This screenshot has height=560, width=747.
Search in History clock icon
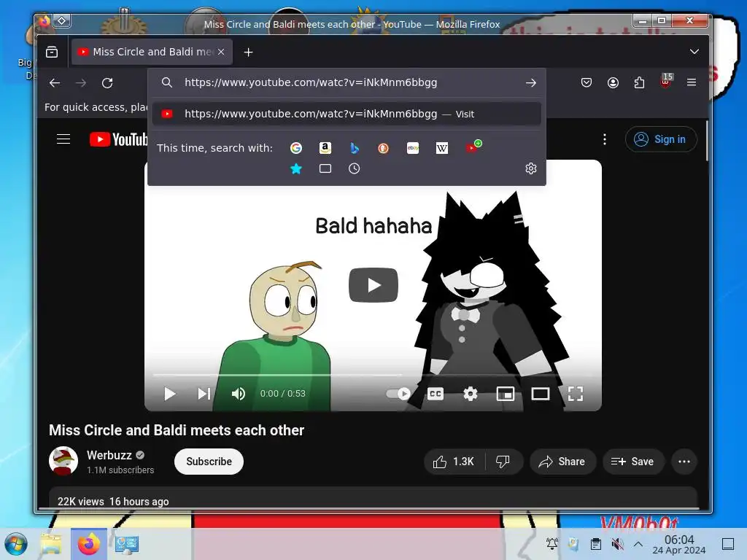coord(354,168)
